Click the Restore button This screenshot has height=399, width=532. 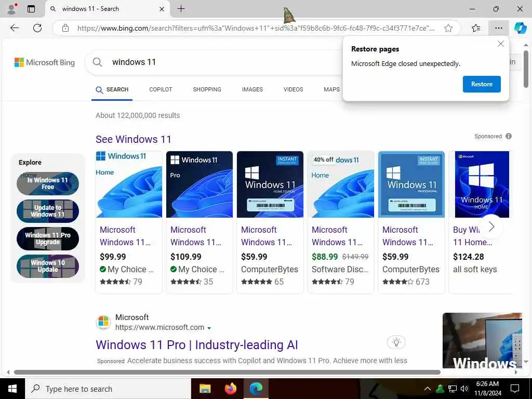click(482, 84)
